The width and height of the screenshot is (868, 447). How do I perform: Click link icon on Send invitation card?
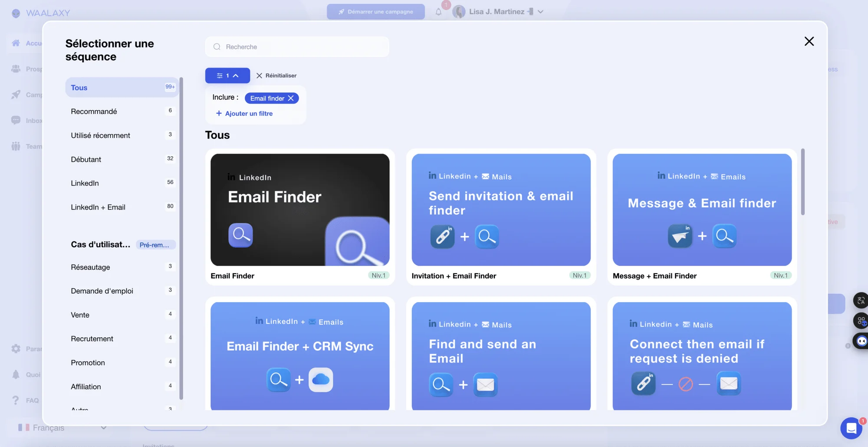click(442, 237)
